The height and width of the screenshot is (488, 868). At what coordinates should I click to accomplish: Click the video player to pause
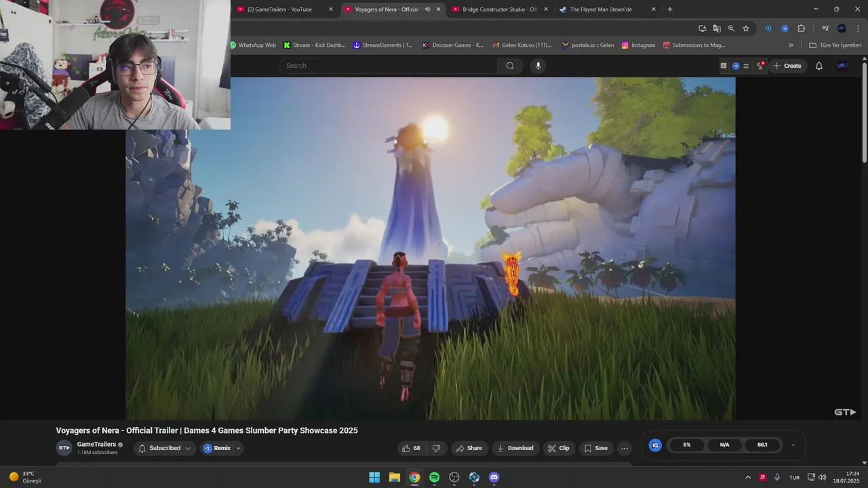[x=431, y=248]
